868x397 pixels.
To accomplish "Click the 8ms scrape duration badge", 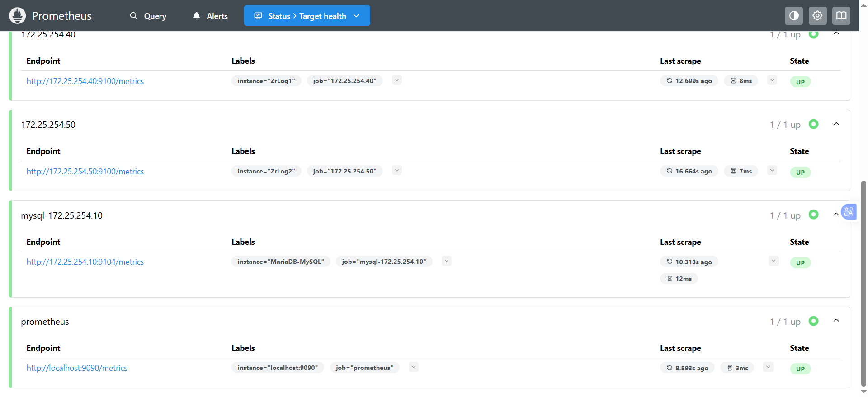I will coord(741,81).
